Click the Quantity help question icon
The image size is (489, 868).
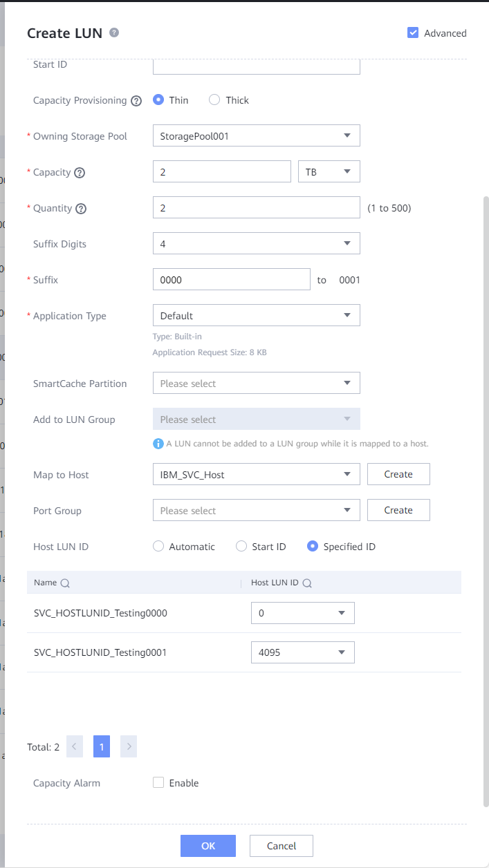click(81, 209)
